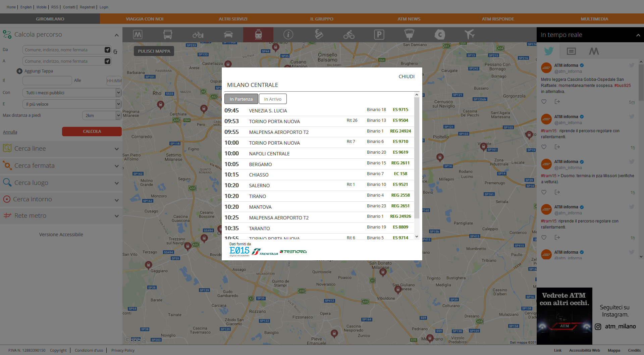Viewport: 644px width, 355px height.
Task: Close the Milano Centrale popup via CHIUDI
Action: coord(406,77)
